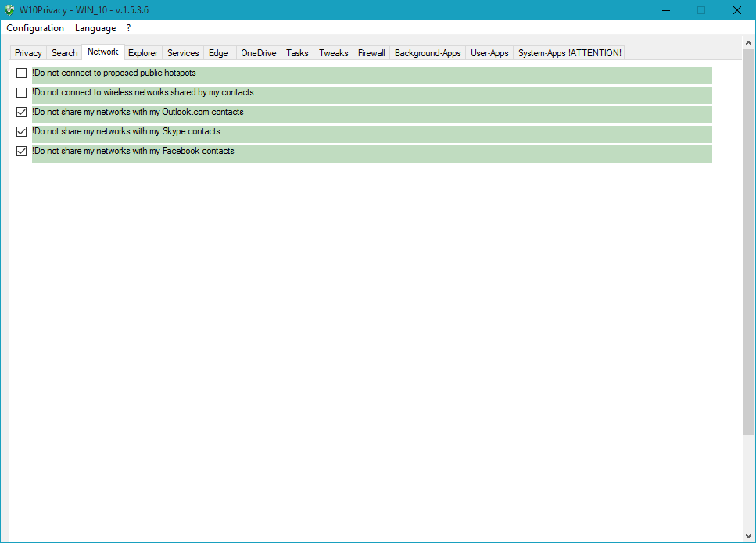Open the Tweaks tab
The height and width of the screenshot is (543, 756).
[334, 53]
